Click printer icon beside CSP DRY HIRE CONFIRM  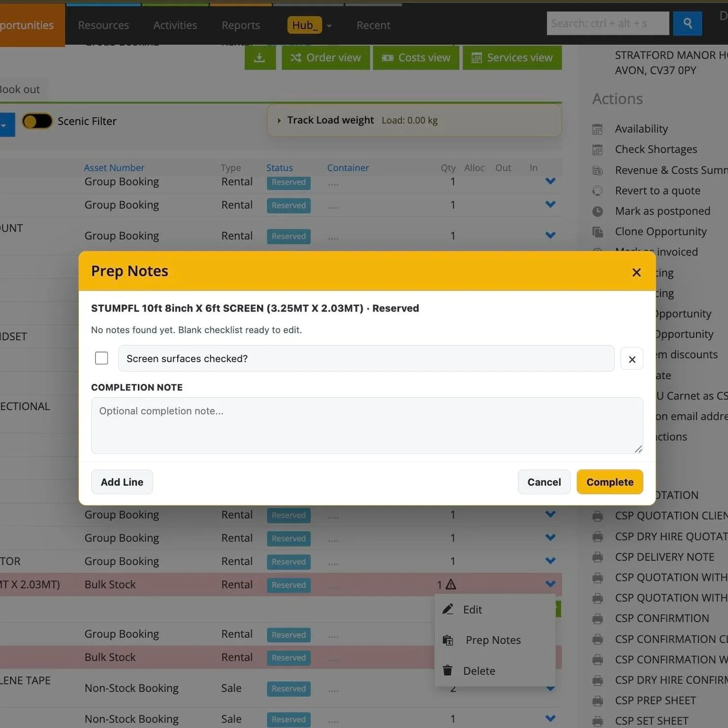tap(598, 680)
